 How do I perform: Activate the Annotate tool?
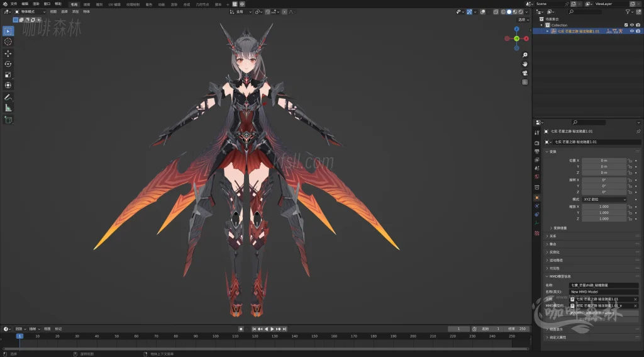point(8,97)
